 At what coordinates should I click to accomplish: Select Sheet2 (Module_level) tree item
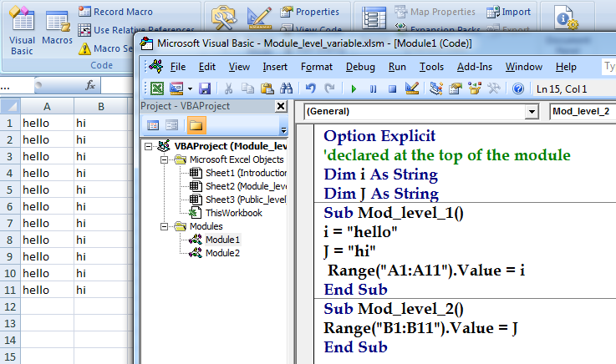coord(237,186)
